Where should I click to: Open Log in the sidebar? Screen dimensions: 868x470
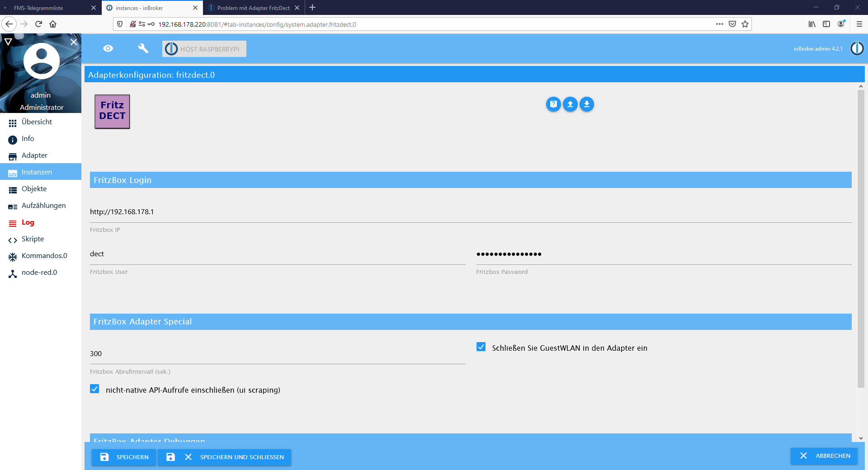coord(41,222)
